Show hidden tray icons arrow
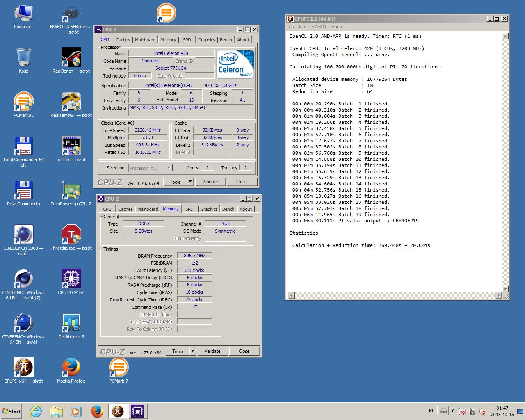This screenshot has height=420, width=525. (x=453, y=411)
